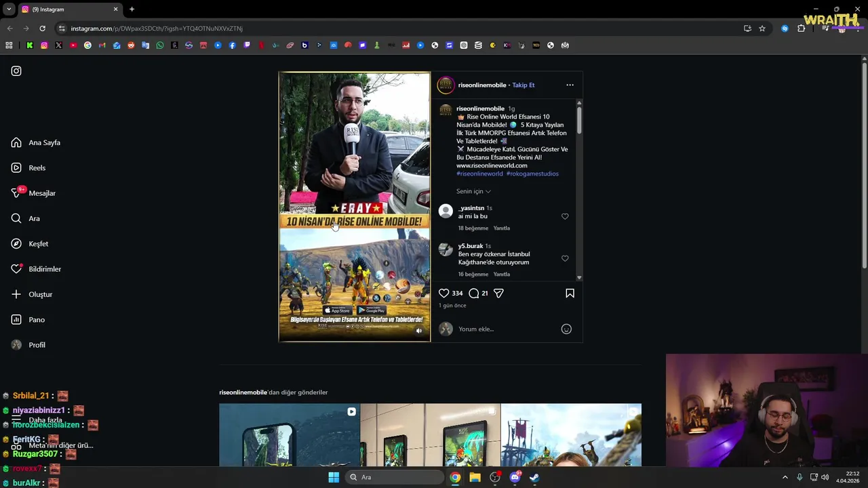The image size is (868, 488).
Task: Open comments via the speech bubble icon
Action: coord(474,293)
